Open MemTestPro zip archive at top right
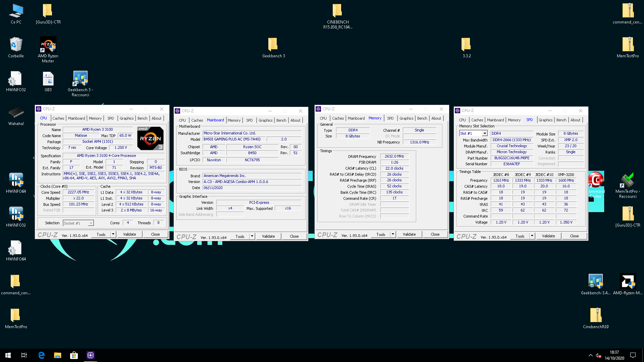 point(628,48)
